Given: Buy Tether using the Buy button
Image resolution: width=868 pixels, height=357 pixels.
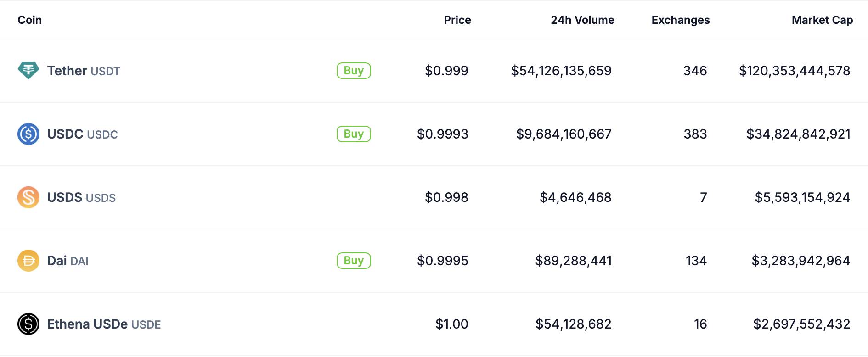Looking at the screenshot, I should coord(354,71).
